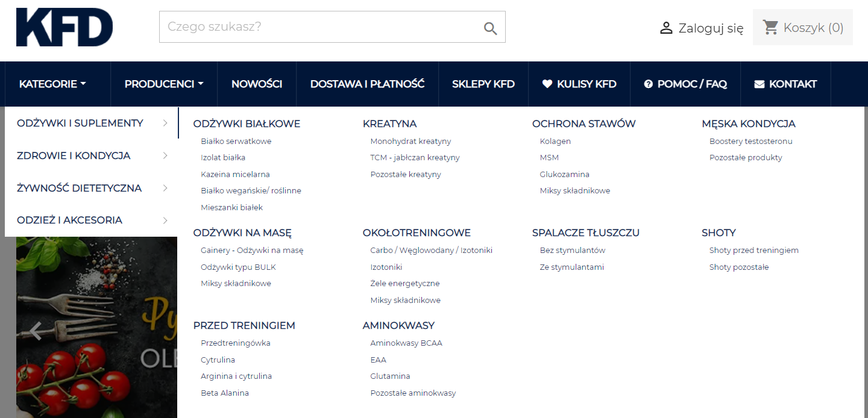Click the question mark icon beside Pomoc / FAQ

click(x=649, y=84)
